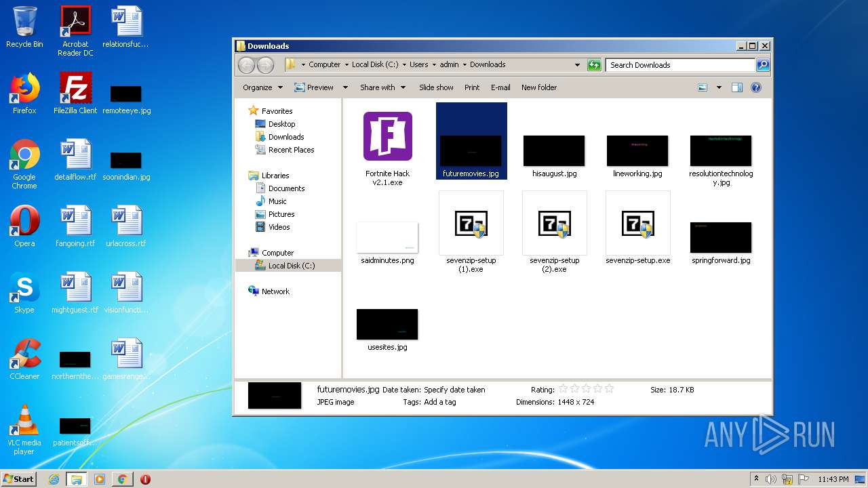The width and height of the screenshot is (868, 488).
Task: Click the Opera icon in the taskbar
Action: tap(145, 479)
